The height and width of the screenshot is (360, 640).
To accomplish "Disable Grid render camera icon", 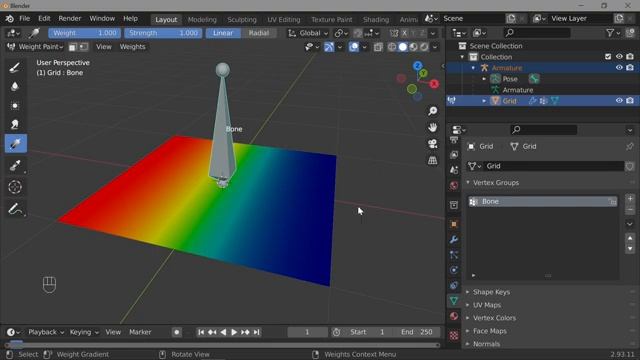I will click(630, 100).
